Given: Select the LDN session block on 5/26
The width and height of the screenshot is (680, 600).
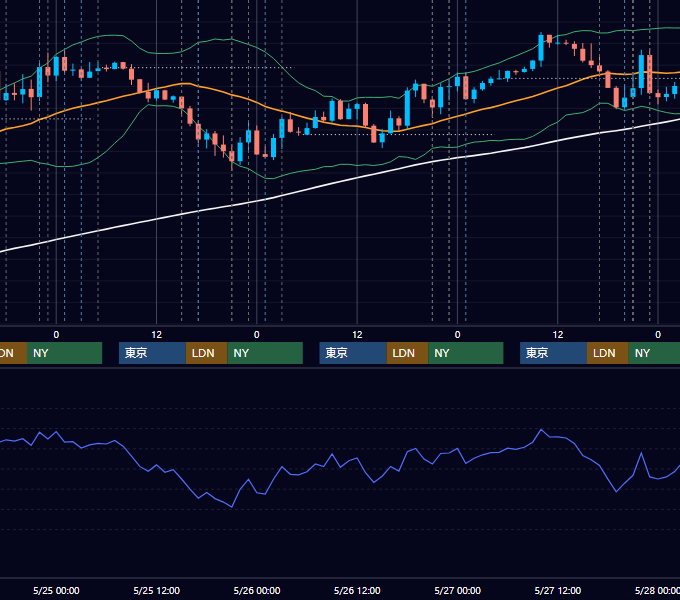Looking at the screenshot, I should (x=407, y=353).
